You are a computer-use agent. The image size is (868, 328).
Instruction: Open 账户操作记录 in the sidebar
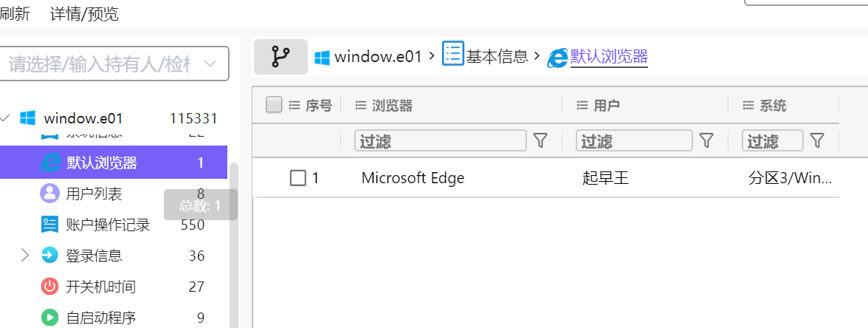point(108,225)
